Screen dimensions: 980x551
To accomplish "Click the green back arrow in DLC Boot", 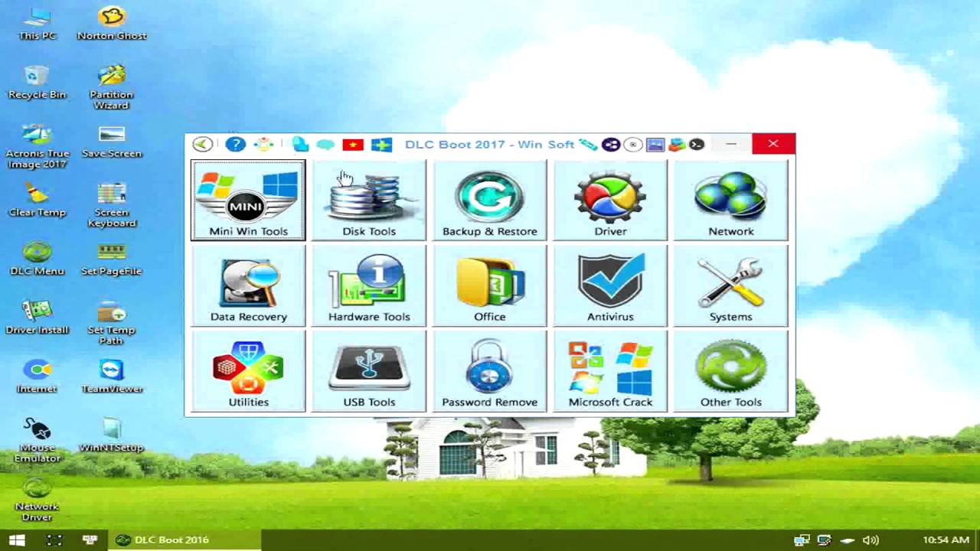I will [x=203, y=144].
